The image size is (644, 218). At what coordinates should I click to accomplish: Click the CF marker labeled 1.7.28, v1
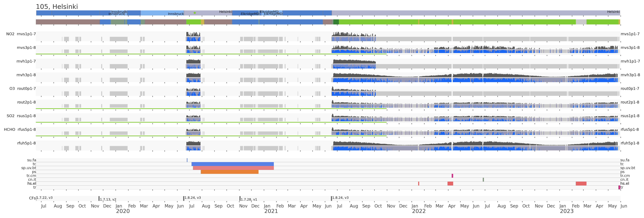[240, 199]
